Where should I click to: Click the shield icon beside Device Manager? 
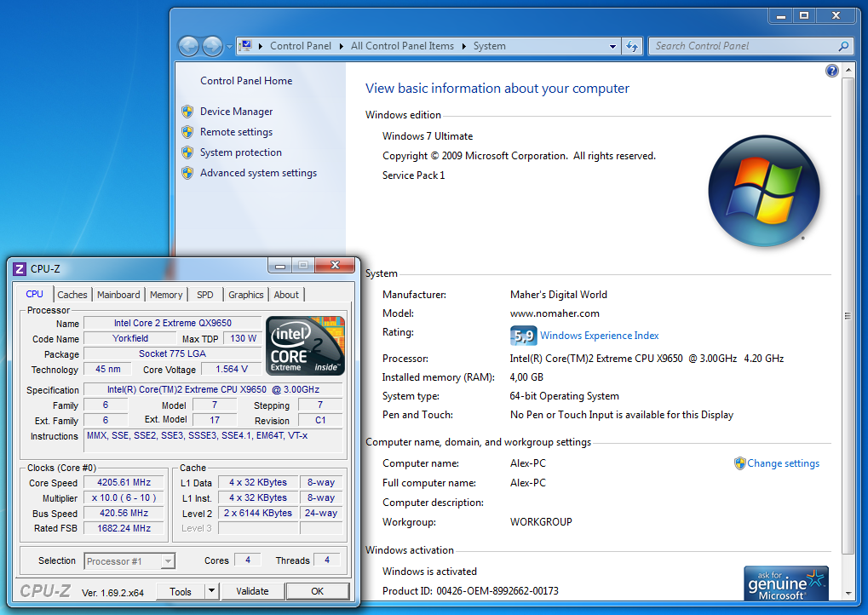(187, 112)
